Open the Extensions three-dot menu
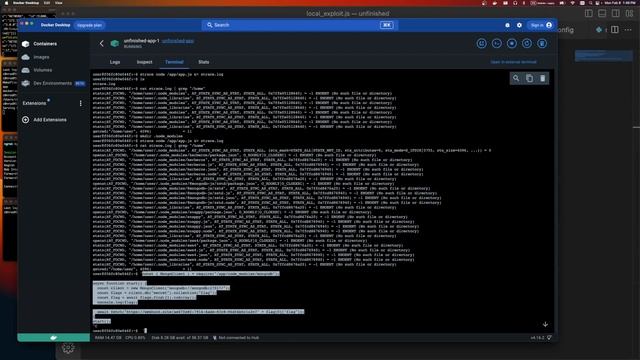640x360 pixels. tap(80, 103)
